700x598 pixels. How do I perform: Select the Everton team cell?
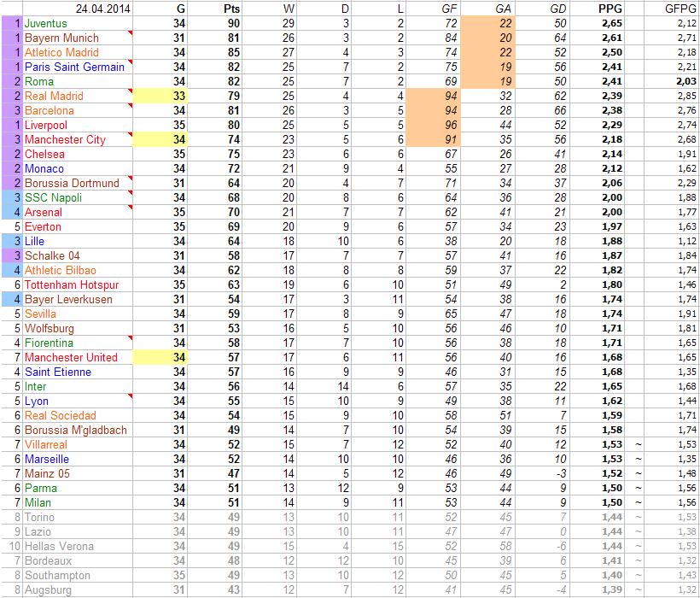tap(78, 226)
